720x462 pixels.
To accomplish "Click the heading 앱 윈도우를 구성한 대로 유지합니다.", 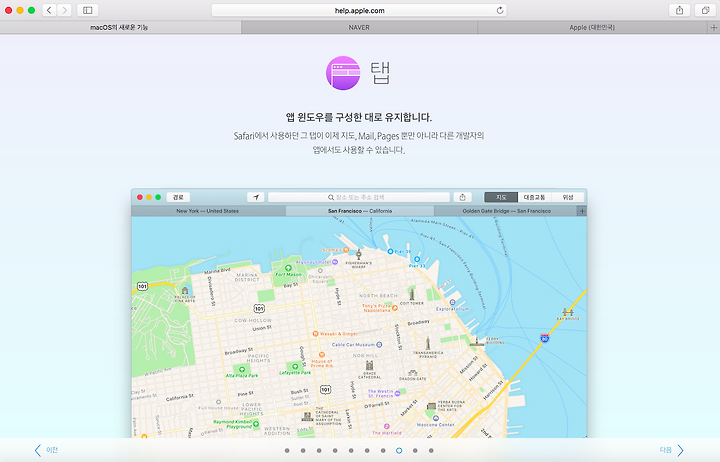I will pyautogui.click(x=359, y=117).
